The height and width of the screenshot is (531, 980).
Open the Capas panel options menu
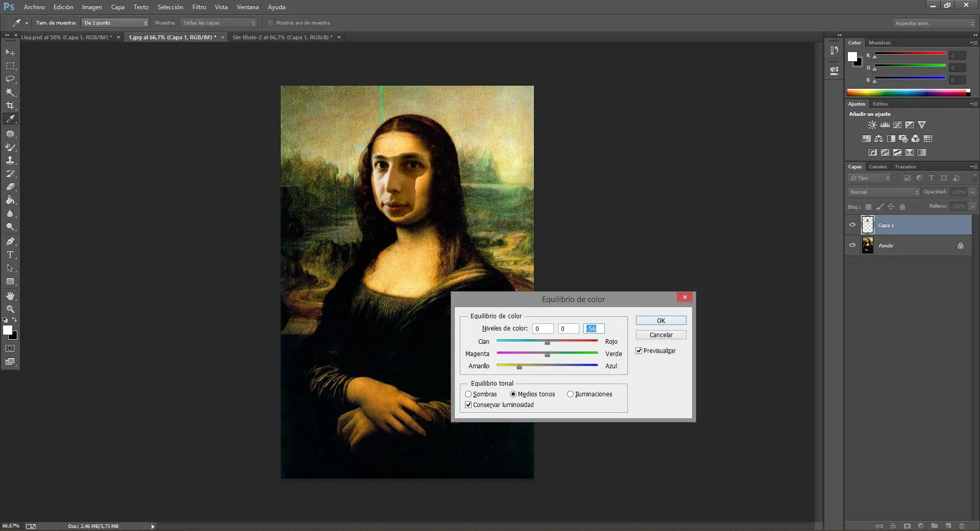(973, 167)
